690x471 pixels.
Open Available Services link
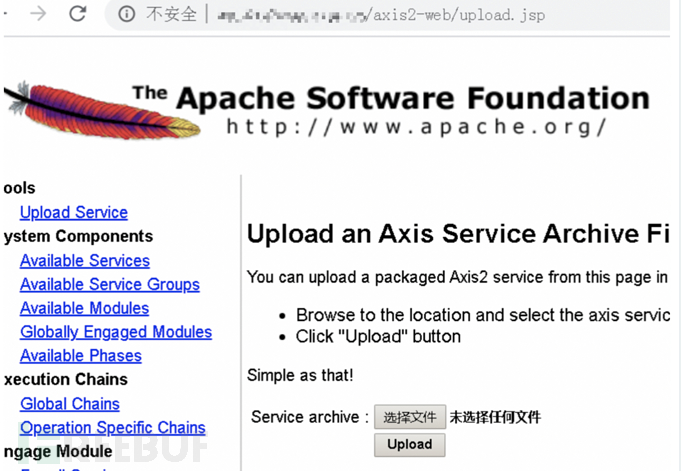85,261
